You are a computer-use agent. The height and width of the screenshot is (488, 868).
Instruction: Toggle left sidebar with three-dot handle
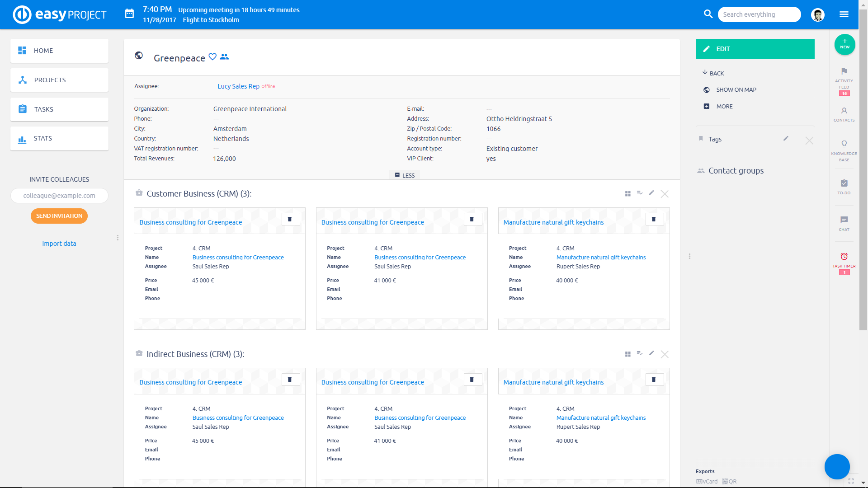click(118, 238)
